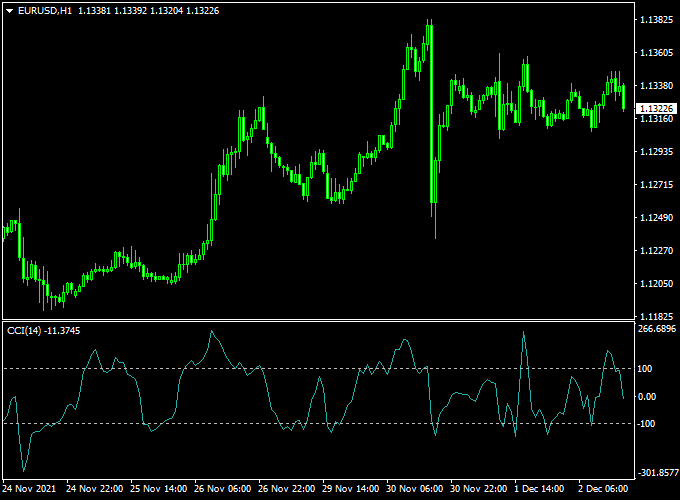Select the CCI(14) -11.3745 indicator label
Viewport: 680px width, 500px height.
[x=44, y=331]
